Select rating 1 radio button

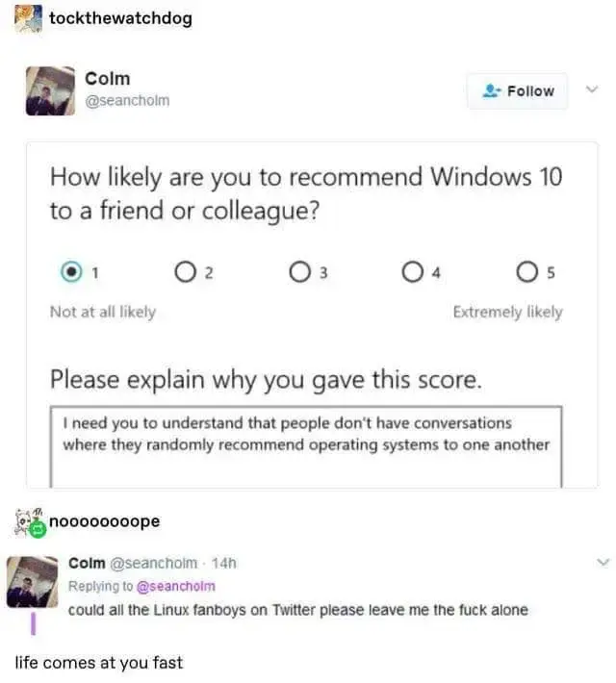click(71, 272)
